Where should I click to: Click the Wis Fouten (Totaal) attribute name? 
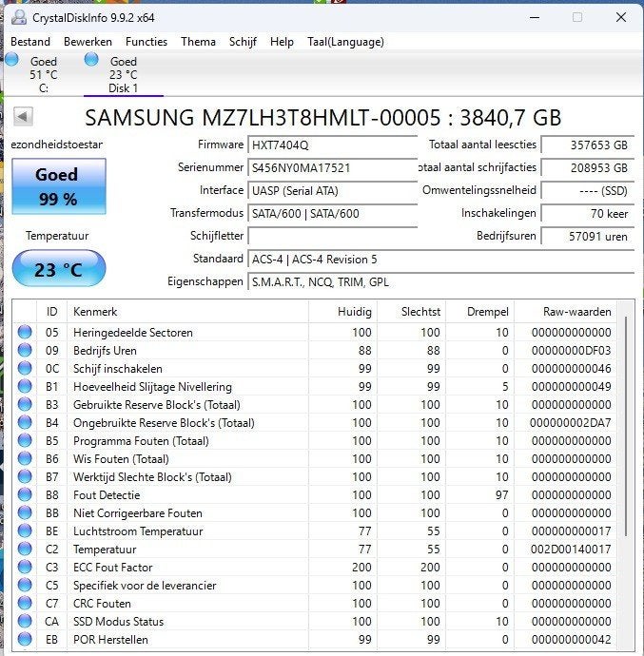121,459
